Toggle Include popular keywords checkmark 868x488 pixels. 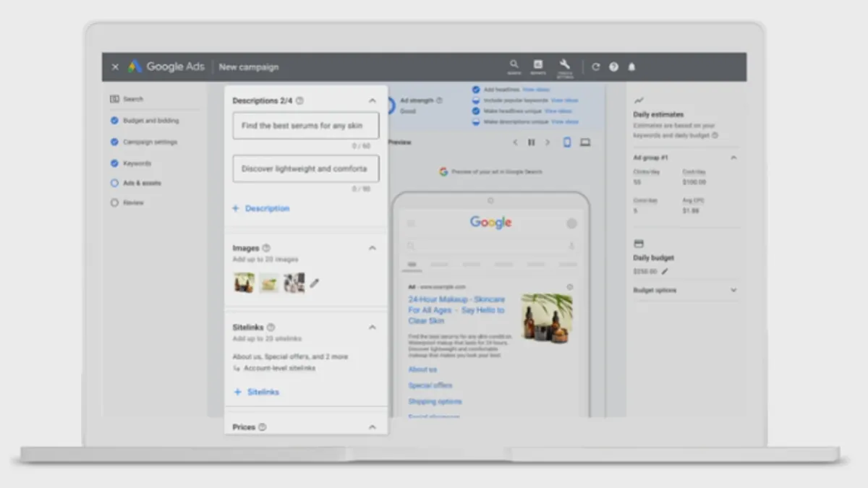tap(476, 100)
